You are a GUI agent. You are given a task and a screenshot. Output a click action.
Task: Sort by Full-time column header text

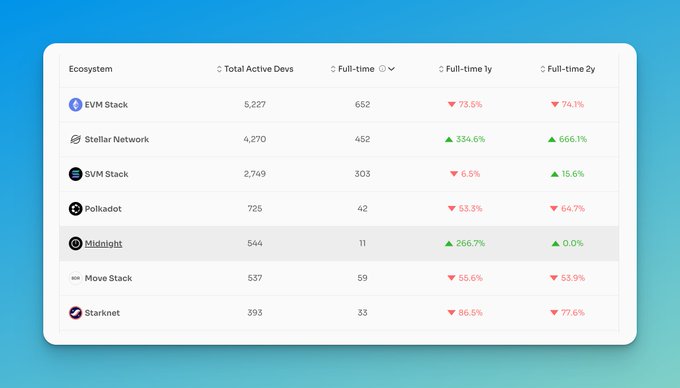(356, 69)
